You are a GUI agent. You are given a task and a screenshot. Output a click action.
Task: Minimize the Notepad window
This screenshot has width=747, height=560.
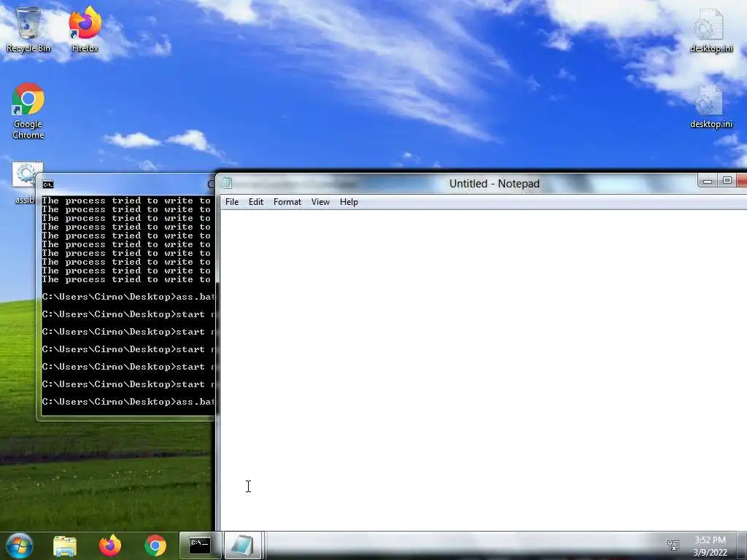pyautogui.click(x=708, y=181)
